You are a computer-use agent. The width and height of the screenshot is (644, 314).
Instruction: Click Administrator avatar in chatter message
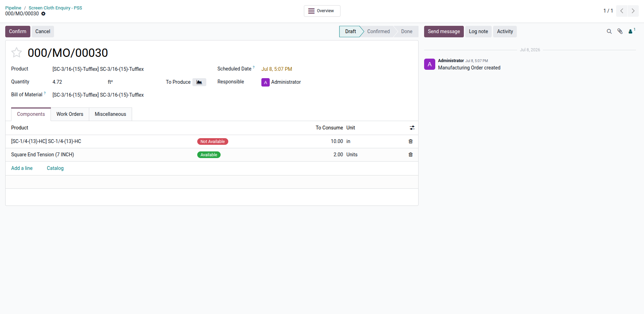point(430,64)
